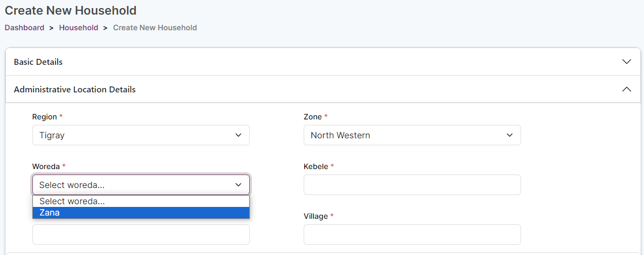Click the 'Create New Household' breadcrumb text
The width and height of the screenshot is (644, 255).
coord(155,28)
